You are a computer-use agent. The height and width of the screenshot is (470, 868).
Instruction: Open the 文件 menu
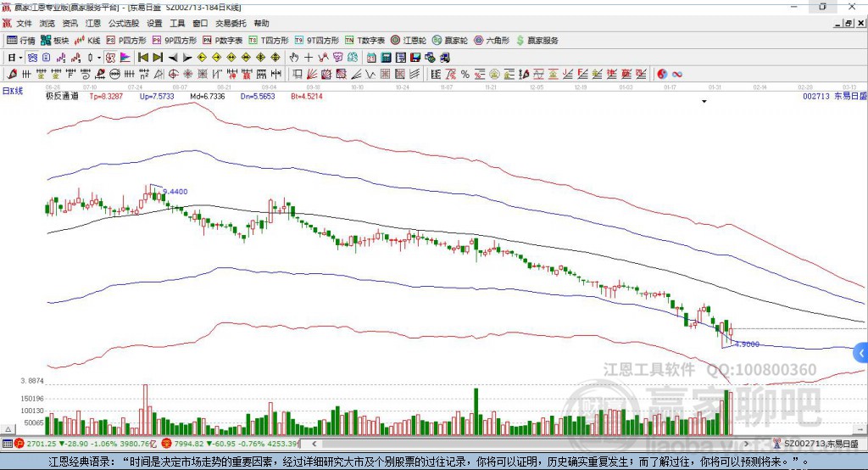click(x=25, y=23)
